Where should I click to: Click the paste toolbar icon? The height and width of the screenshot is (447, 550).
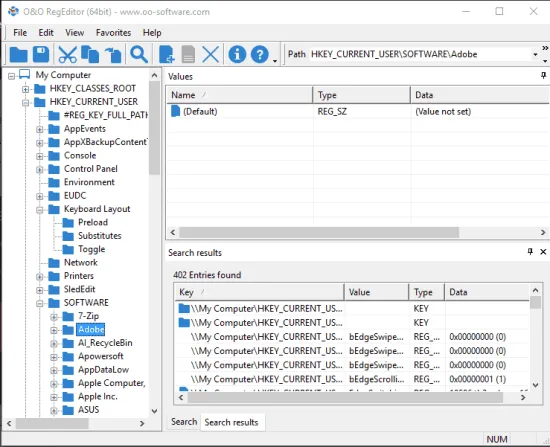click(113, 55)
